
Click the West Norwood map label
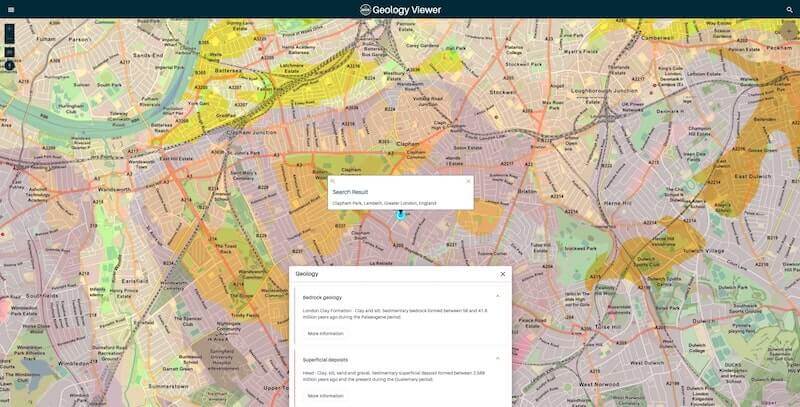click(599, 384)
